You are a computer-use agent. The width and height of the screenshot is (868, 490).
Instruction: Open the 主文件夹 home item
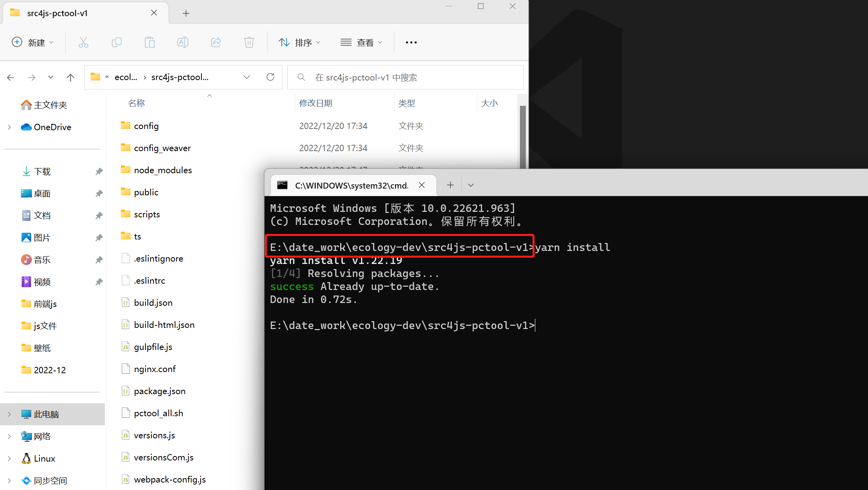click(x=44, y=105)
